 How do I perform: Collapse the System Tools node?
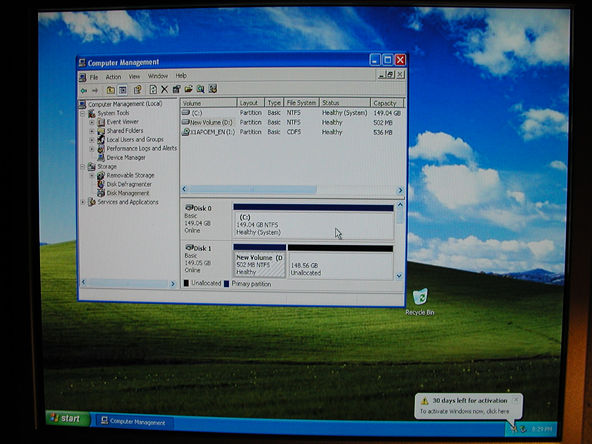pos(83,113)
